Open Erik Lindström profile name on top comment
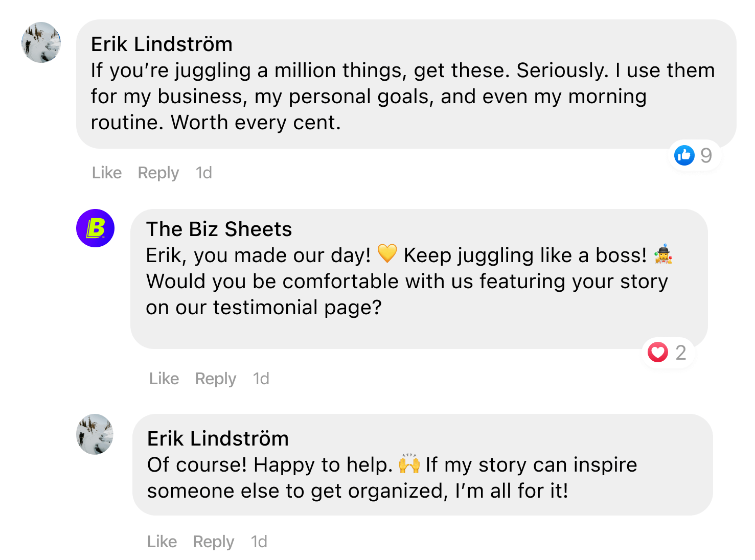The height and width of the screenshot is (560, 755). [162, 44]
